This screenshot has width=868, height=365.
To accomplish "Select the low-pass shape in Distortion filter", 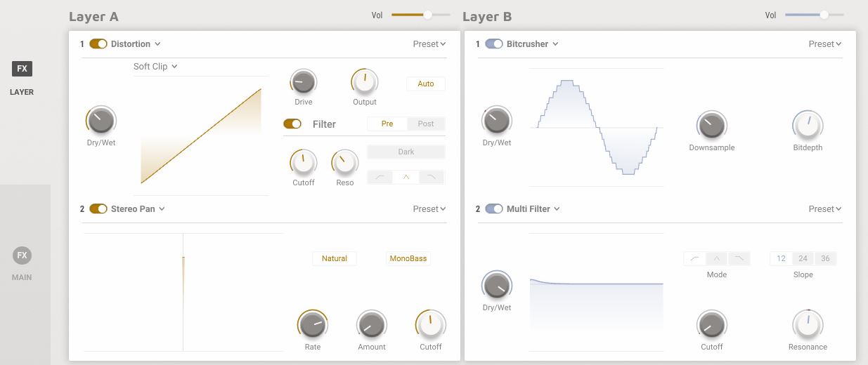I will [380, 177].
